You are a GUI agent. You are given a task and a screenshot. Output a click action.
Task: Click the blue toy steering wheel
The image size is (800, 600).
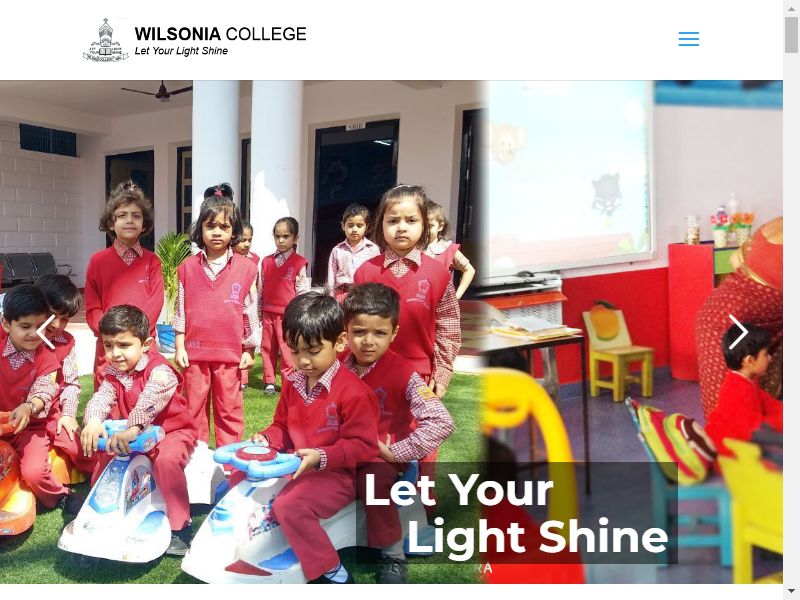pos(257,459)
